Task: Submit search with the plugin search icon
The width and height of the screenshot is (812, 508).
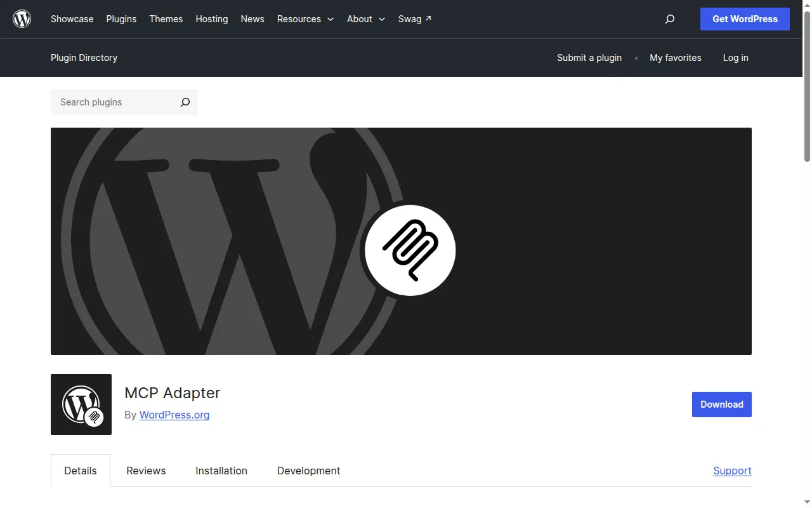Action: [x=185, y=102]
